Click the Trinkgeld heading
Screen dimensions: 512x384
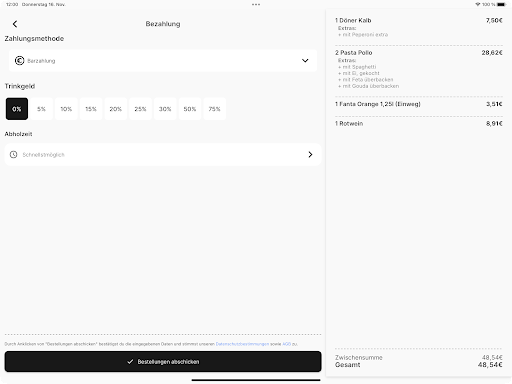(20, 86)
